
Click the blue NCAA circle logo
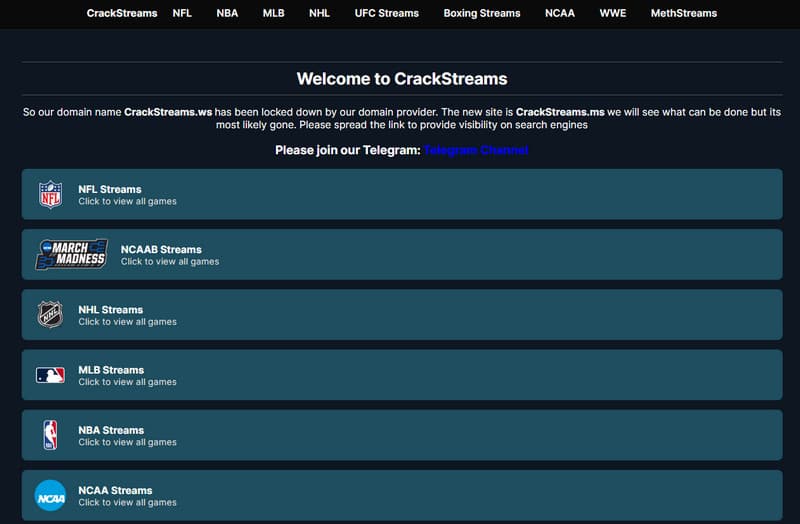tap(50, 495)
